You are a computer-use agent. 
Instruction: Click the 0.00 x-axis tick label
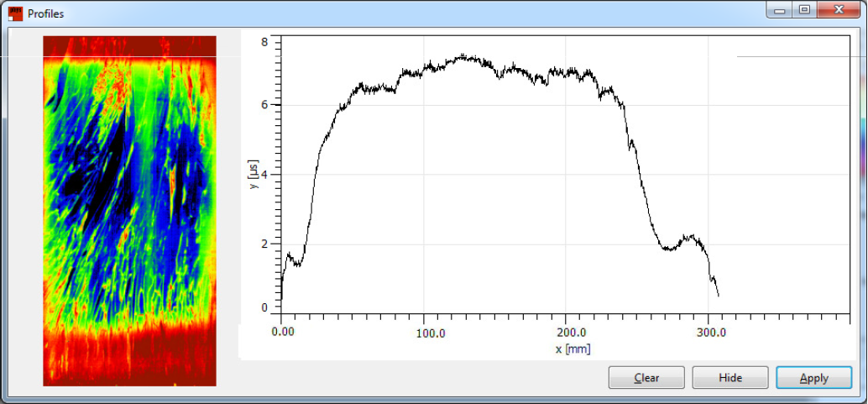point(284,333)
